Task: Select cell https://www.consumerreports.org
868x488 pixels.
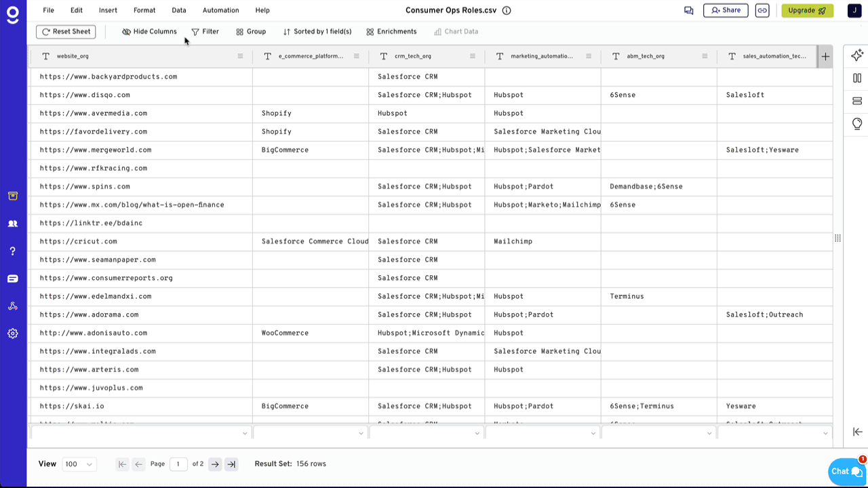Action: pyautogui.click(x=141, y=278)
